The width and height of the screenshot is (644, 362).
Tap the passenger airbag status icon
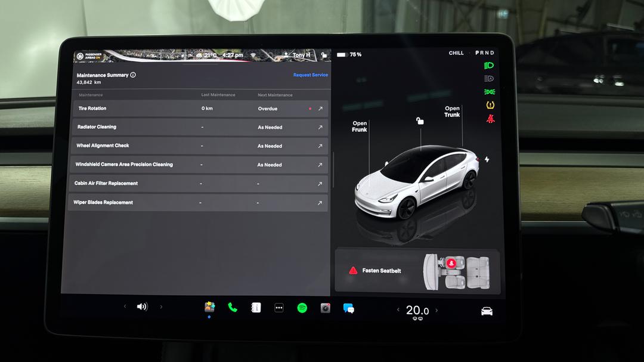(x=89, y=56)
